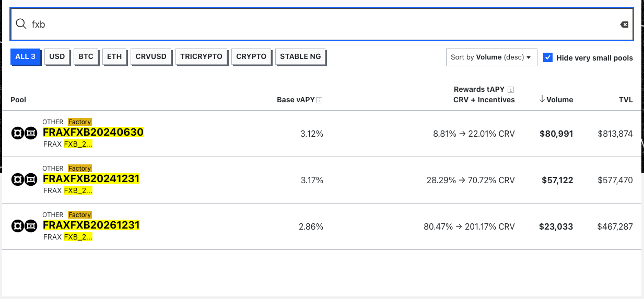Select the STABLE NG filter
This screenshot has height=299, width=644.
click(x=300, y=56)
